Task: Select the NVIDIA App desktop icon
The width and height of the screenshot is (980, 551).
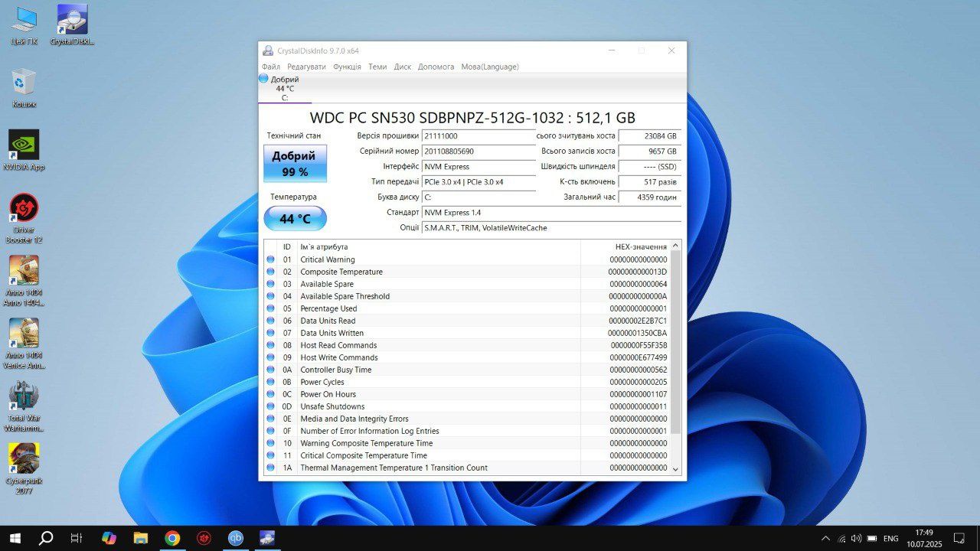Action: (x=24, y=151)
